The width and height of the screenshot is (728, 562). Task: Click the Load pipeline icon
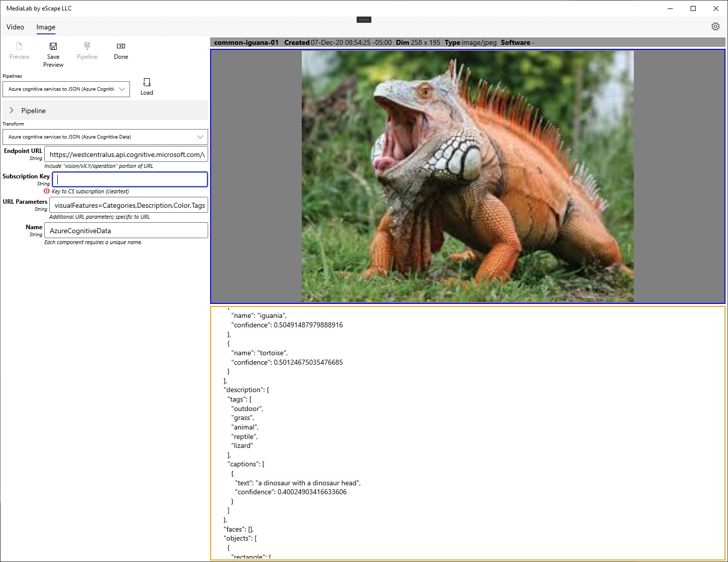click(x=147, y=82)
